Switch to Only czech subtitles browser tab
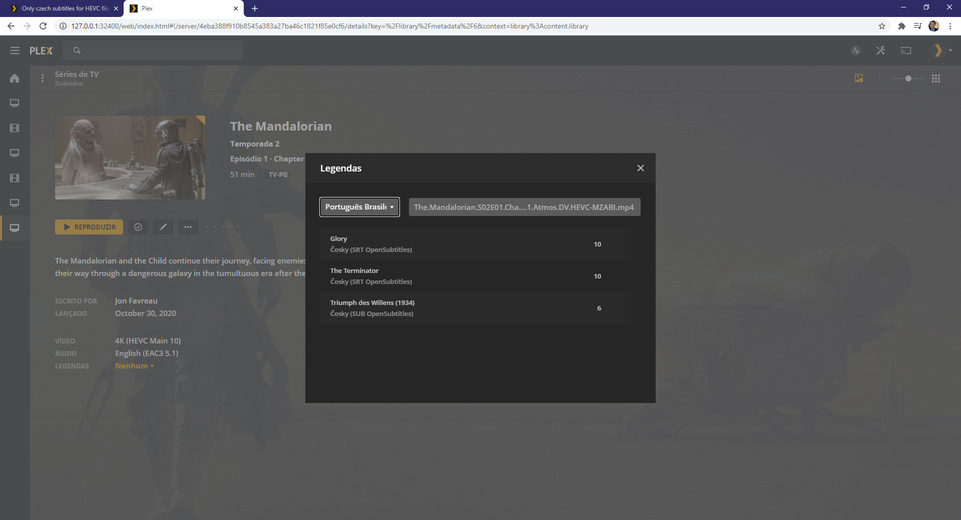Image resolution: width=961 pixels, height=520 pixels. 61,9
